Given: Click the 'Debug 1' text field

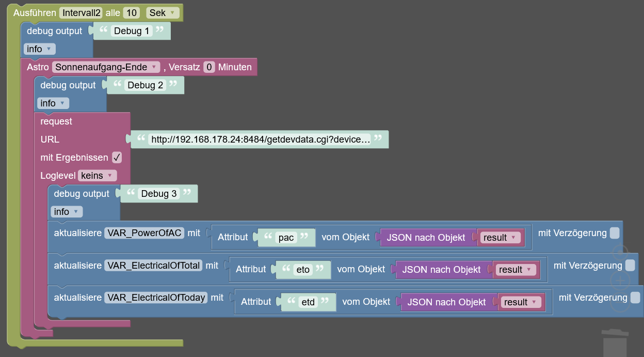Looking at the screenshot, I should coord(132,31).
